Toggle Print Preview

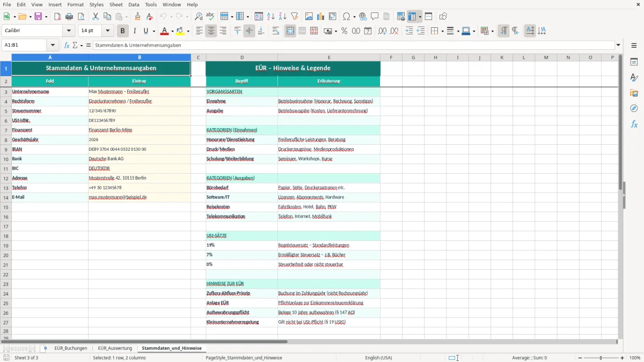81,17
